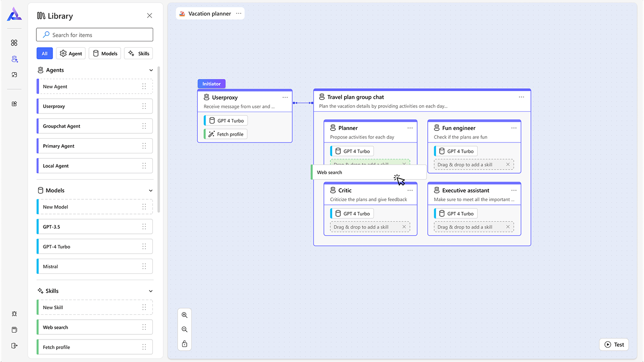Open the Planner agent's three-dot menu
Screen dimensions: 644x362
pos(409,128)
